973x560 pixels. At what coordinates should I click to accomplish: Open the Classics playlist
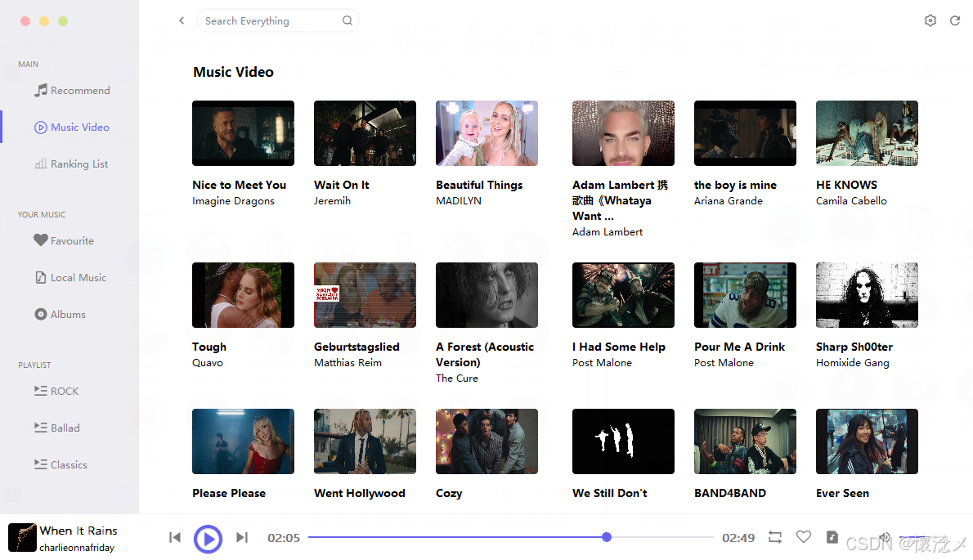point(61,464)
